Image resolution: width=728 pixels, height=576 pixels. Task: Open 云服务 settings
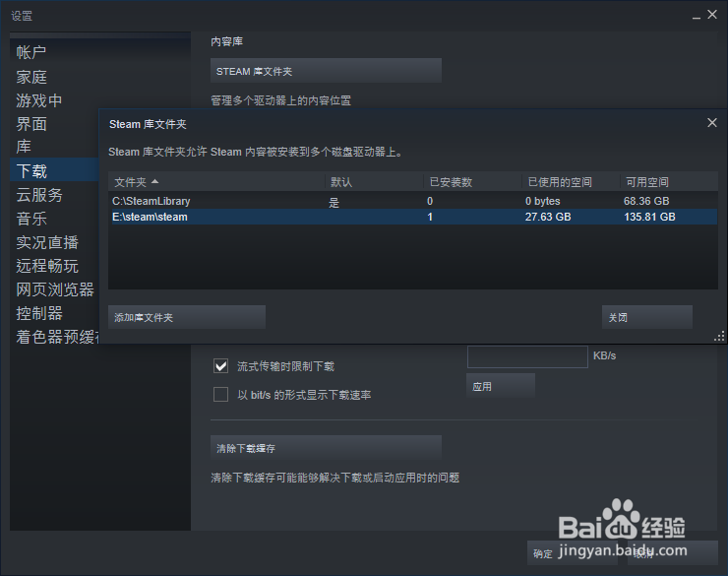click(39, 195)
